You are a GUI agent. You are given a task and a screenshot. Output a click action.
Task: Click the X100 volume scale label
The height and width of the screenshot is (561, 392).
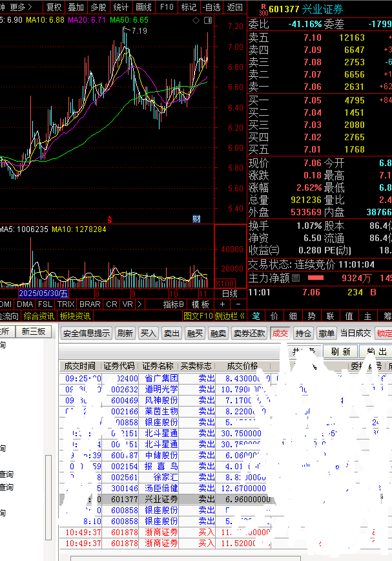pos(225,284)
